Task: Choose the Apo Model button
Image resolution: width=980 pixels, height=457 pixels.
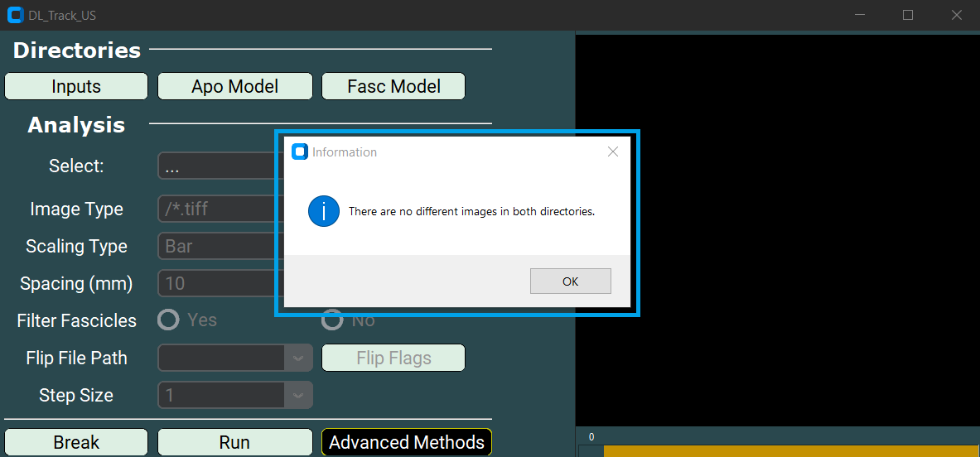Action: click(234, 87)
